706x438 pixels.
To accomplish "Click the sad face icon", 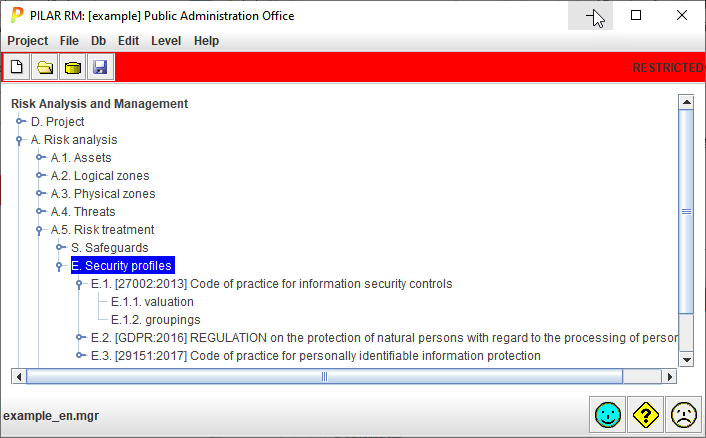I will pos(683,414).
